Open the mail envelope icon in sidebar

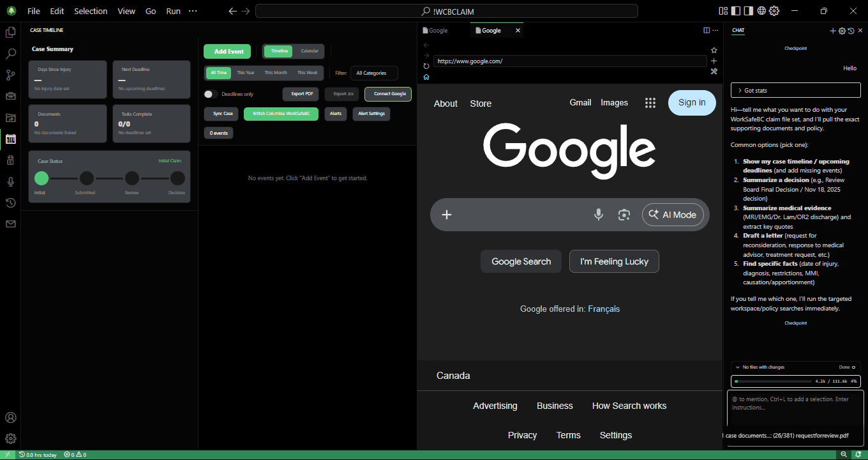pos(10,224)
